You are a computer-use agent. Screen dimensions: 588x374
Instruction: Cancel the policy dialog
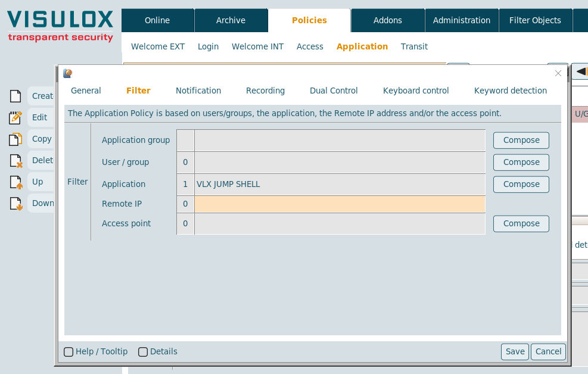pyautogui.click(x=548, y=351)
